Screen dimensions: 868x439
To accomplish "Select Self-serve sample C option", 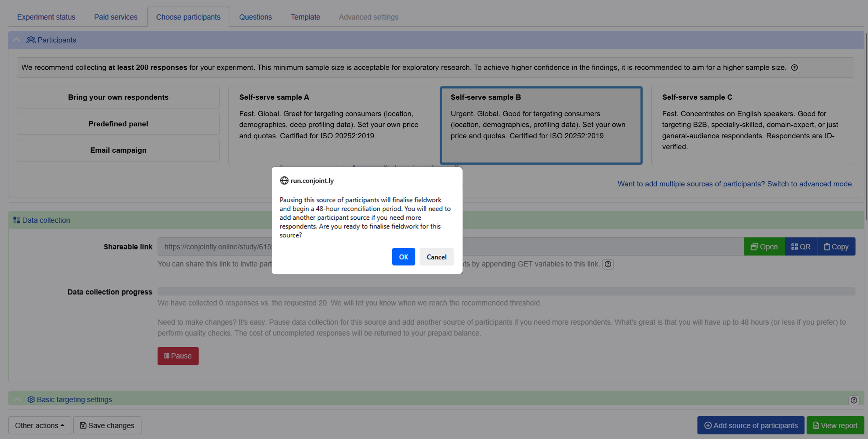I will tap(752, 125).
